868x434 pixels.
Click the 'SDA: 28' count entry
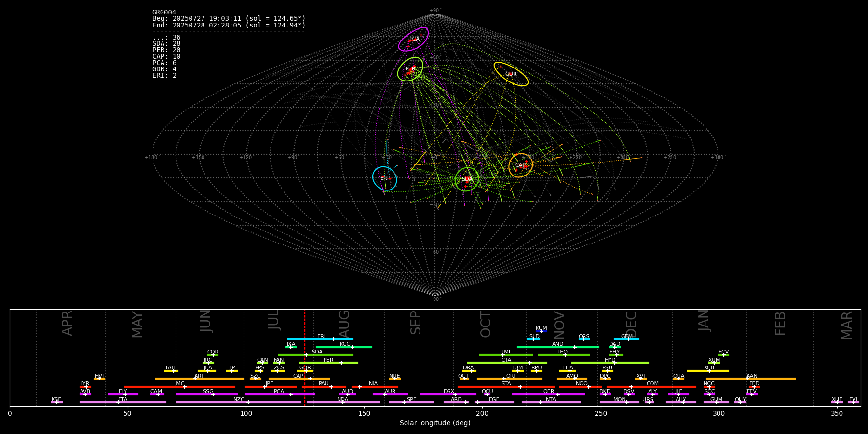(x=166, y=44)
